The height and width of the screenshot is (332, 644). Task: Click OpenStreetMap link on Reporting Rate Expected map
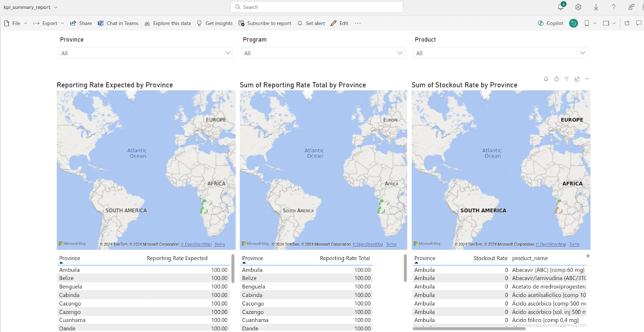tap(196, 244)
